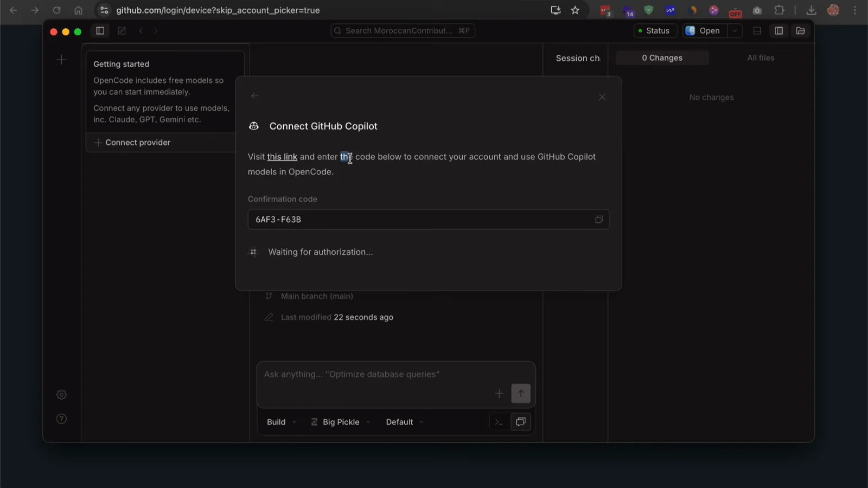The image size is (868, 488).
Task: Go forward in the Chrome browser
Action: point(35,10)
